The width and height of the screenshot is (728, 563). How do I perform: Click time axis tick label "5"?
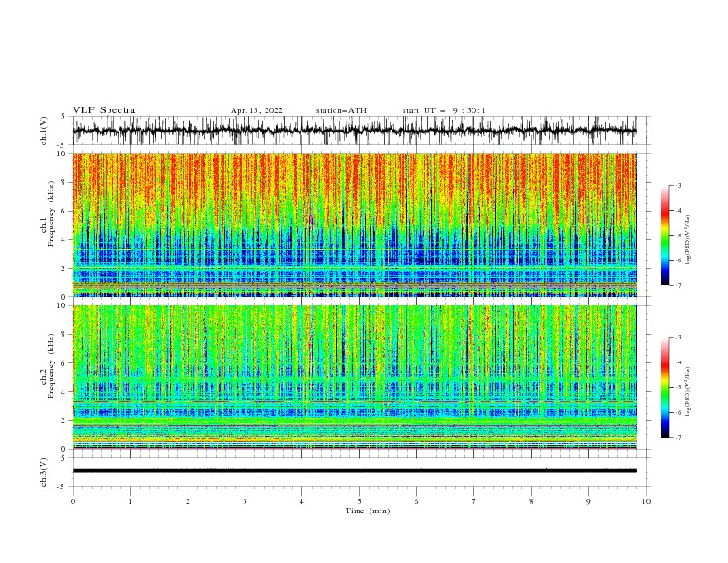[x=359, y=501]
